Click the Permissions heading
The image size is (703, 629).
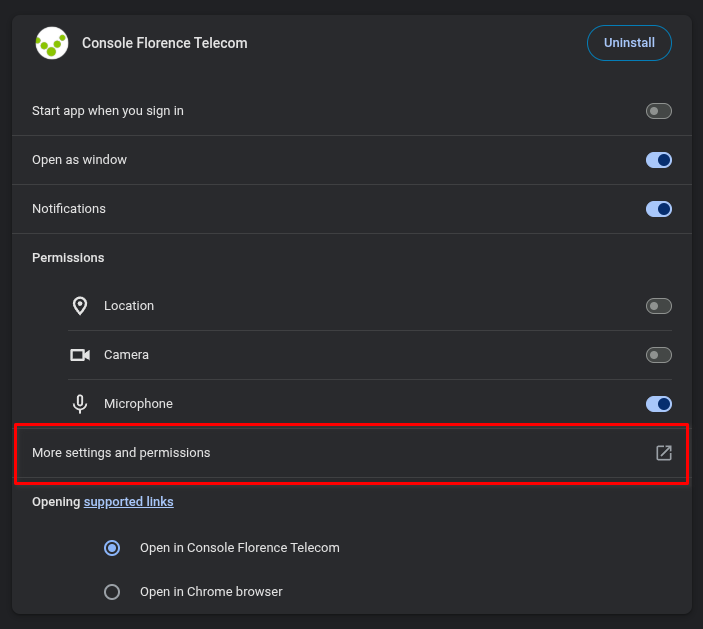point(68,258)
